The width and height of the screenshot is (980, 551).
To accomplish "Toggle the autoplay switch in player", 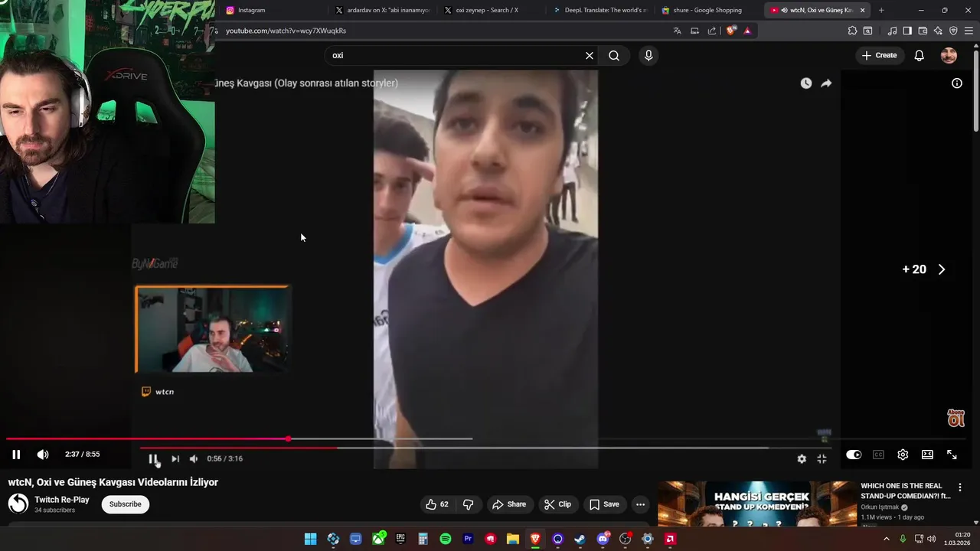I will click(854, 455).
